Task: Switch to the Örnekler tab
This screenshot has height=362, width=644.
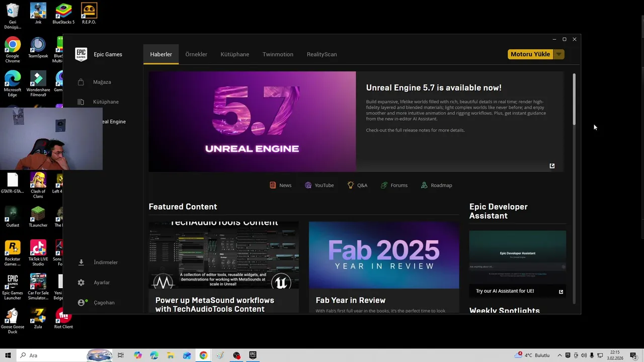Action: click(196, 54)
